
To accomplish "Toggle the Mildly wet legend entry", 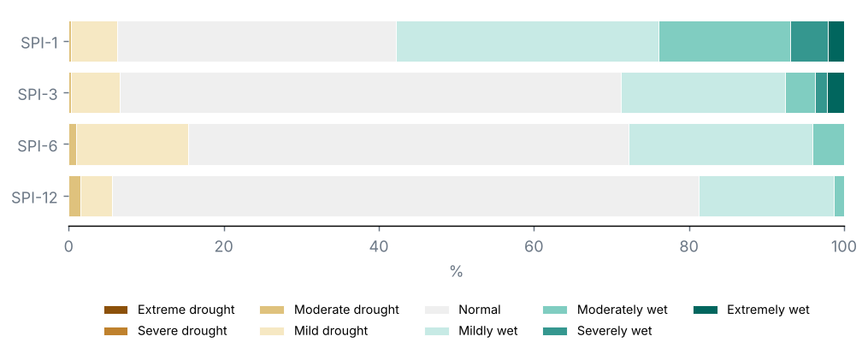I will [471, 331].
